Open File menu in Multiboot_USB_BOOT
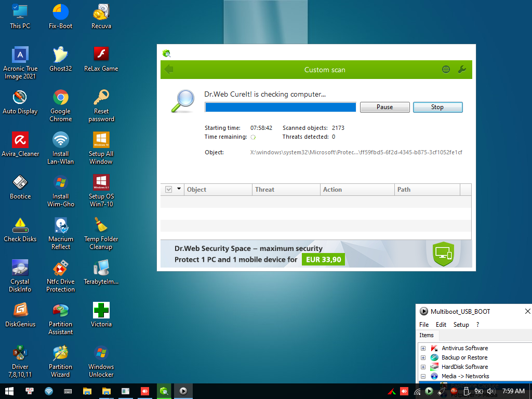 (x=424, y=325)
